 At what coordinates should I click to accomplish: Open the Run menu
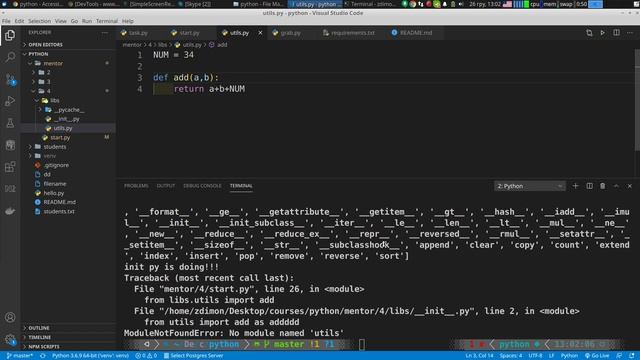click(x=87, y=21)
